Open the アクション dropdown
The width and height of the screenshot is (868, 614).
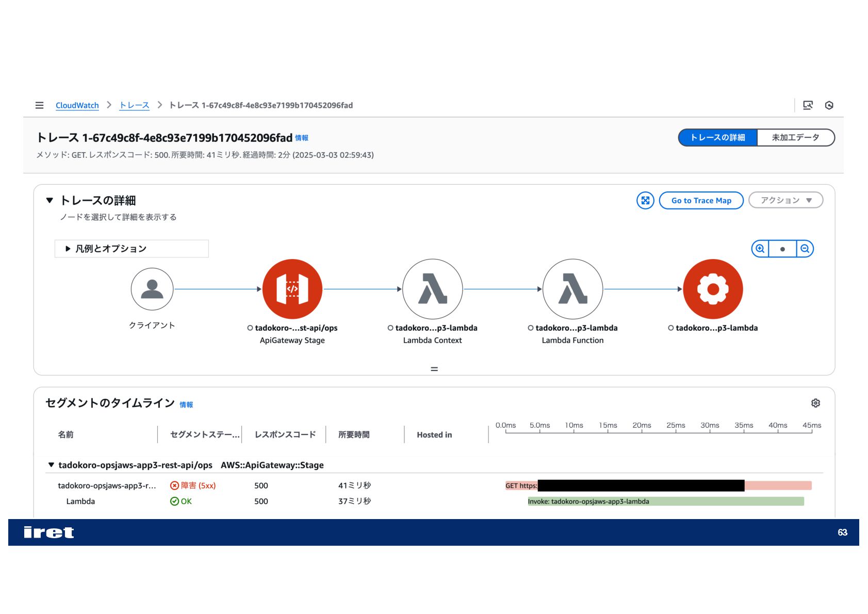pyautogui.click(x=786, y=200)
